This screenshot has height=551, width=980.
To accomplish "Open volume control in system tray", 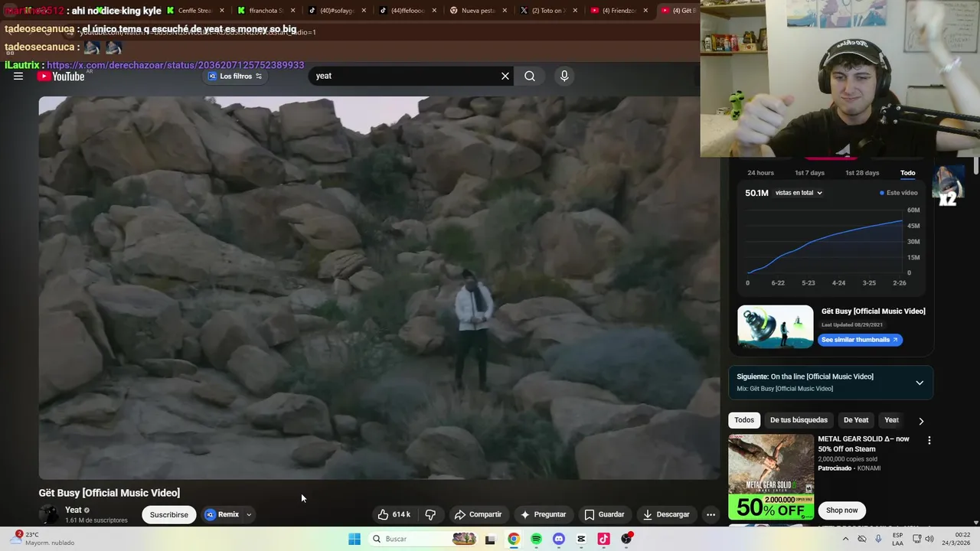I will pyautogui.click(x=929, y=539).
